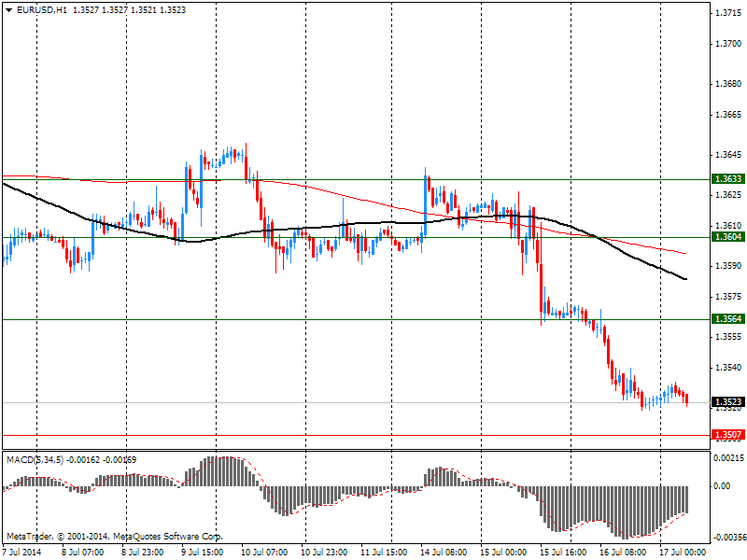Click the 7 Jul 2014 time label
Viewport: 747px width, 560px height.
21,553
